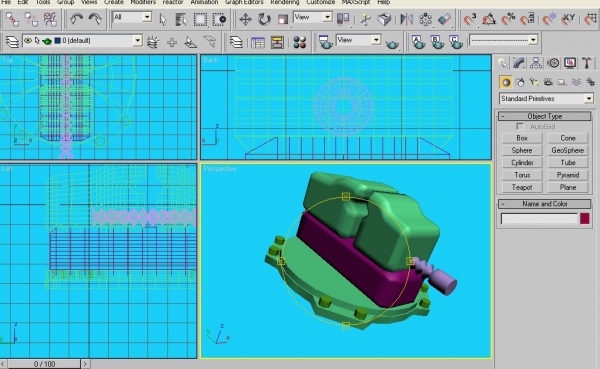Redo via the right curved arrow
This screenshot has width=600, height=369.
(x=95, y=19)
